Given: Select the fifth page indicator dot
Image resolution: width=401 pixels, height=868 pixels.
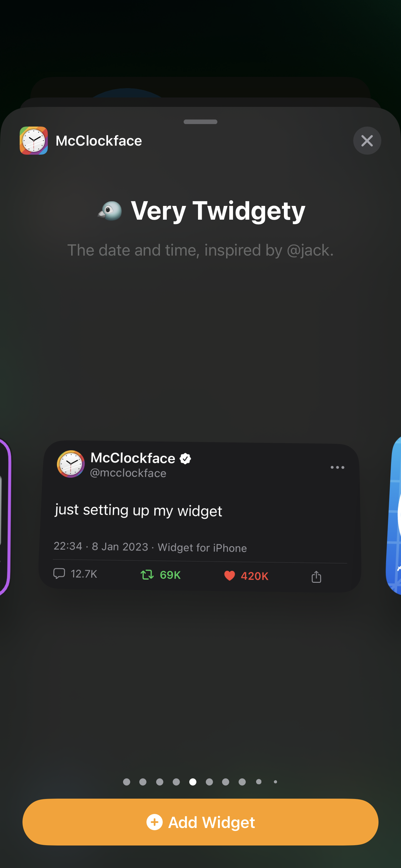Looking at the screenshot, I should point(193,782).
